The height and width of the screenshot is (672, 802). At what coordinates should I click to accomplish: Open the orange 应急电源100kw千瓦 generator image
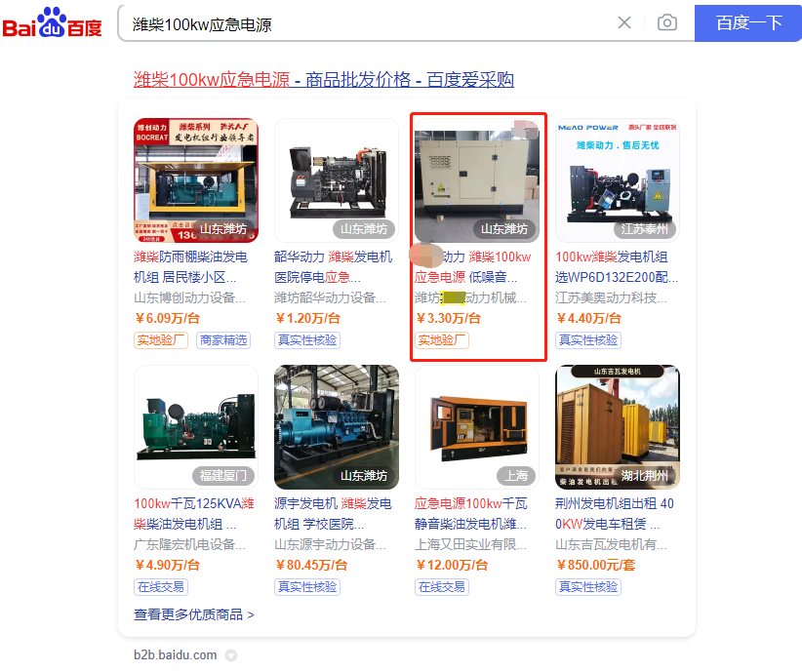tap(477, 427)
